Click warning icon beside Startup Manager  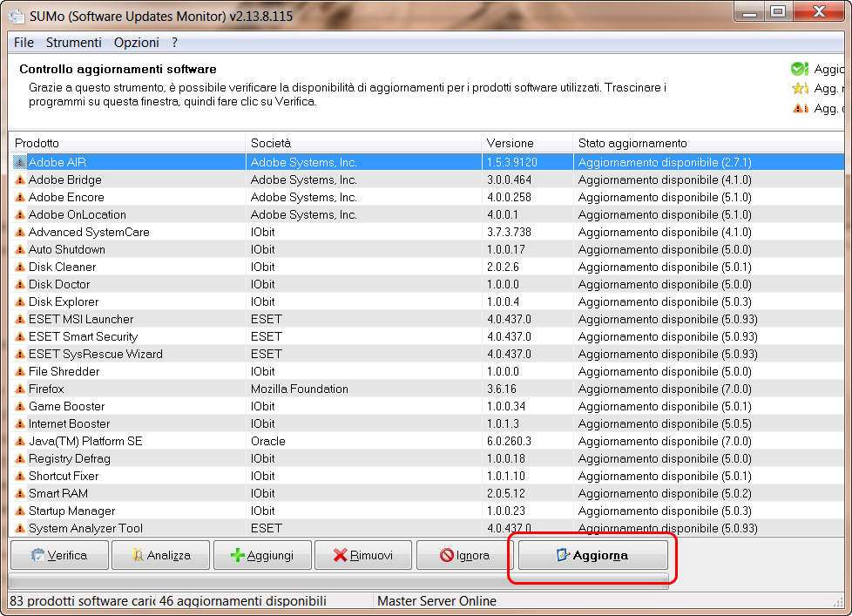[20, 511]
